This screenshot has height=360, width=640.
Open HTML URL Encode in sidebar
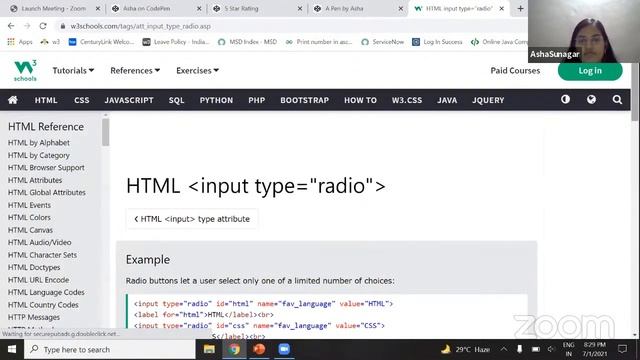click(38, 280)
